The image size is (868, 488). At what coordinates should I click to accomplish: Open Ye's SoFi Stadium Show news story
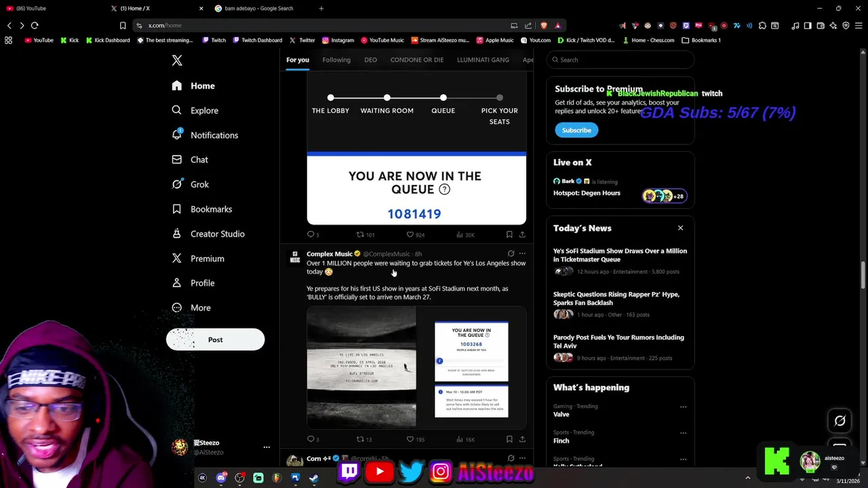[x=620, y=255]
